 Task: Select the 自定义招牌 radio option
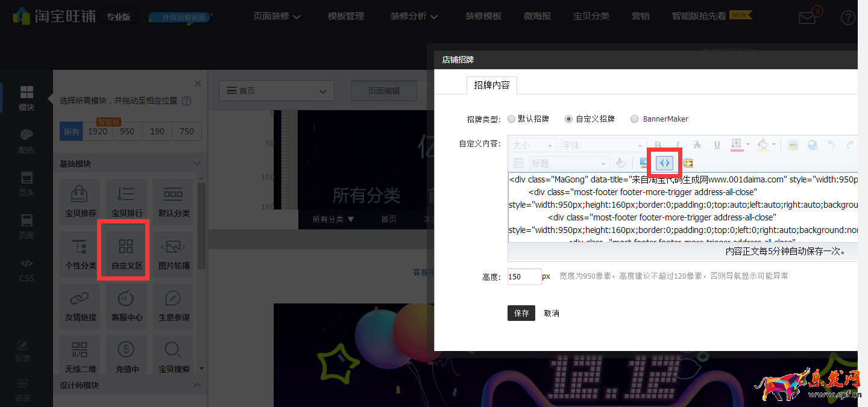point(568,119)
